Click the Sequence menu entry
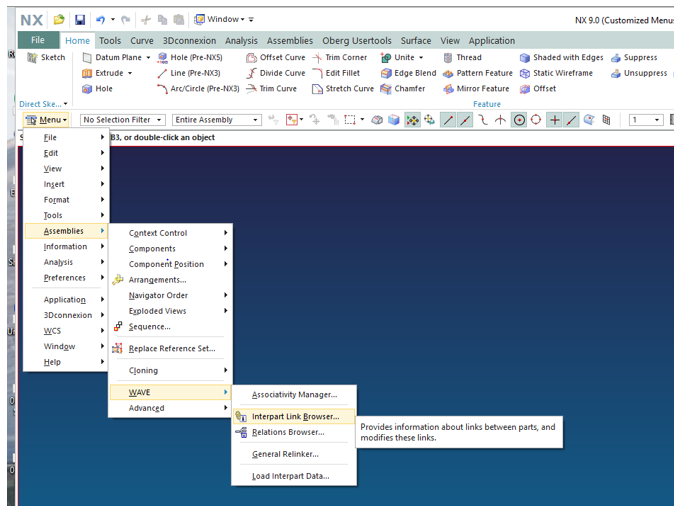The height and width of the screenshot is (513, 683). 171,327
